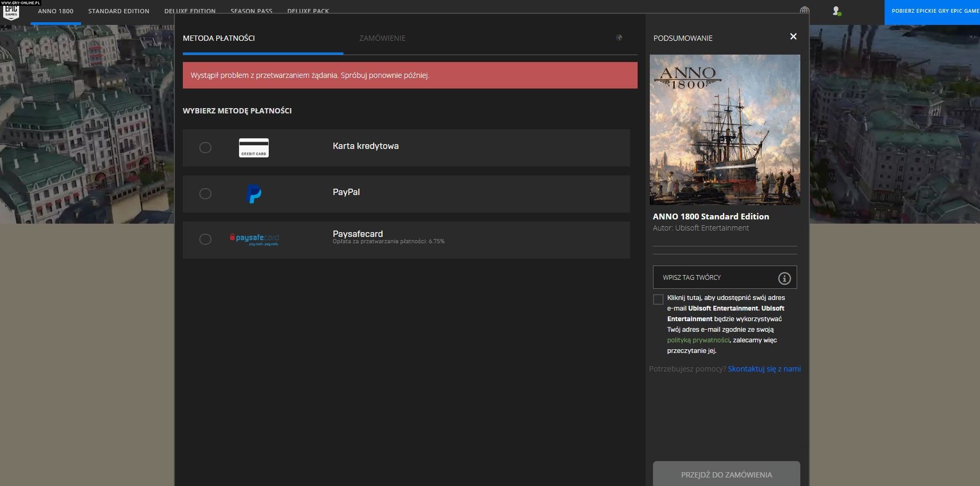
Task: Close the checkout dialog with X
Action: click(x=793, y=37)
